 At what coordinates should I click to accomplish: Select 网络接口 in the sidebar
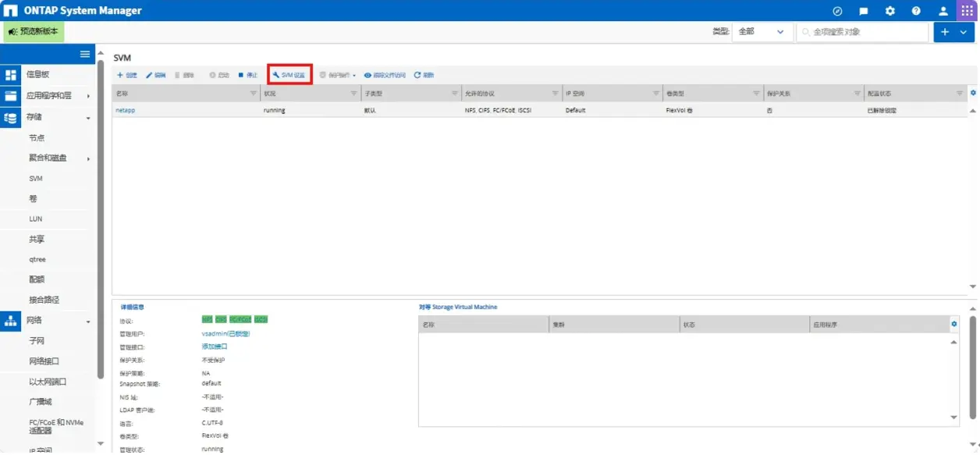pos(44,361)
